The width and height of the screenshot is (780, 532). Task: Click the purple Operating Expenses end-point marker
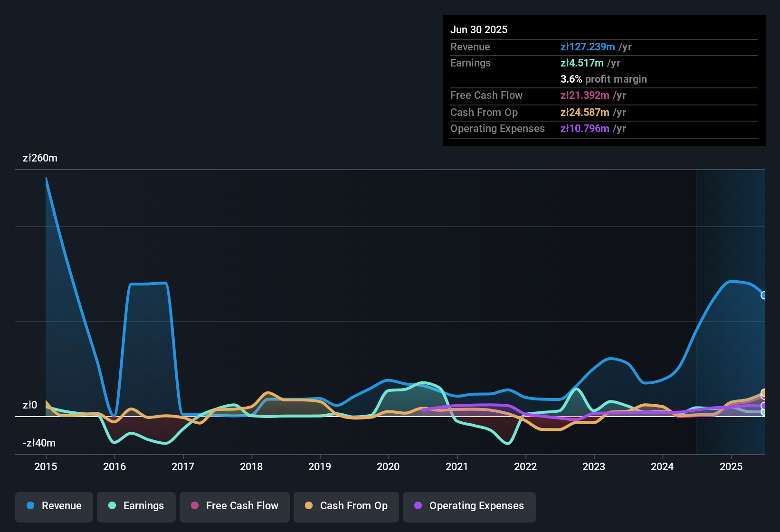(764, 406)
